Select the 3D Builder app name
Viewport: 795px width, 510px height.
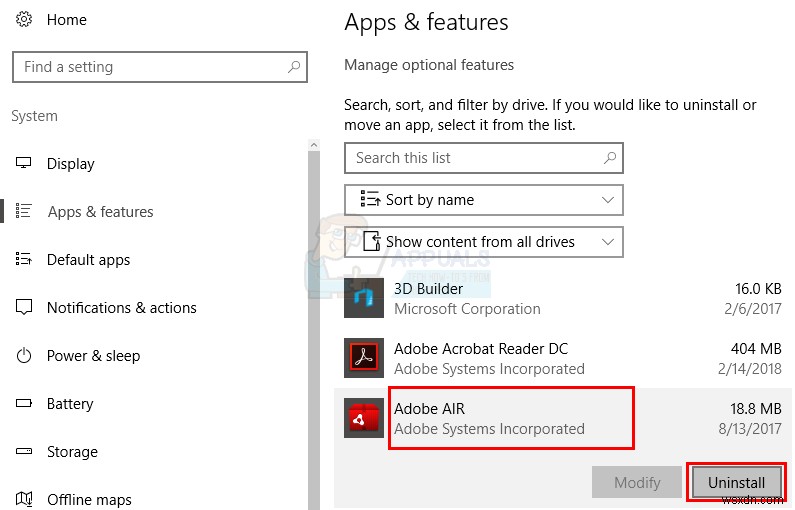(x=428, y=288)
